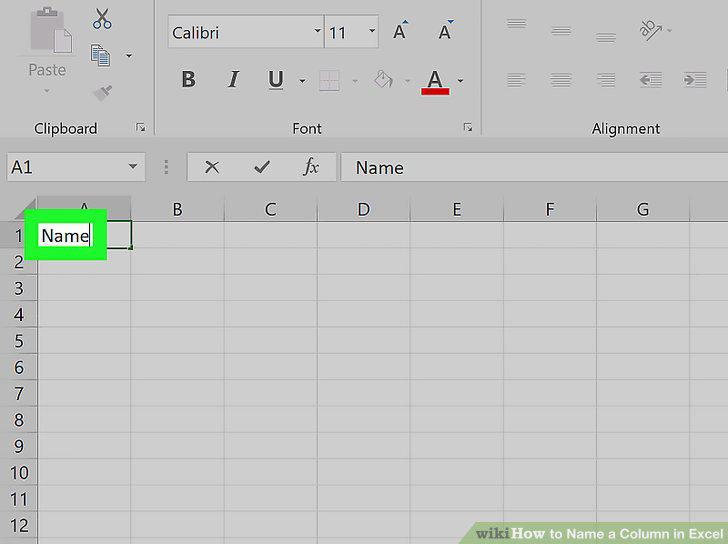Select row 10 header
Image resolution: width=728 pixels, height=544 pixels.
(x=19, y=473)
